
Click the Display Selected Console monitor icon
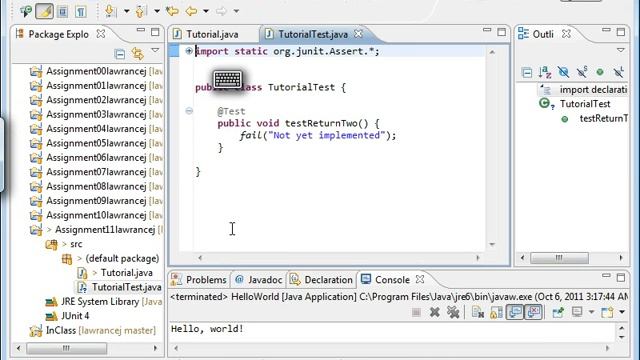click(577, 312)
